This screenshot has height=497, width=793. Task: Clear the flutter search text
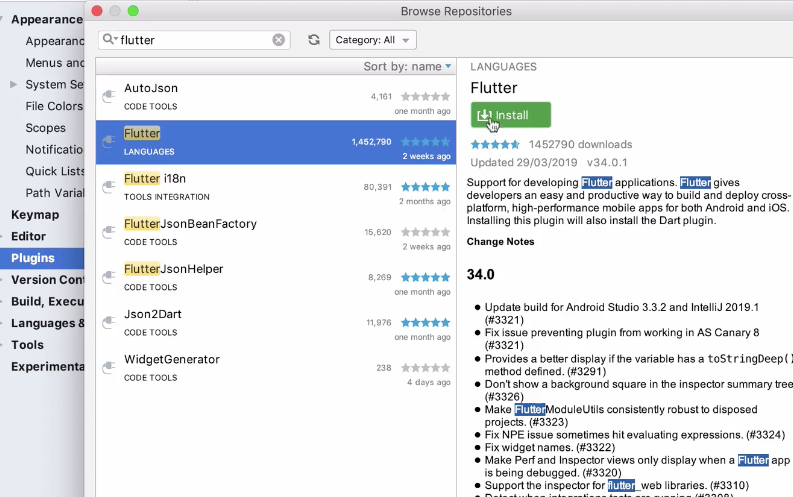pos(279,40)
